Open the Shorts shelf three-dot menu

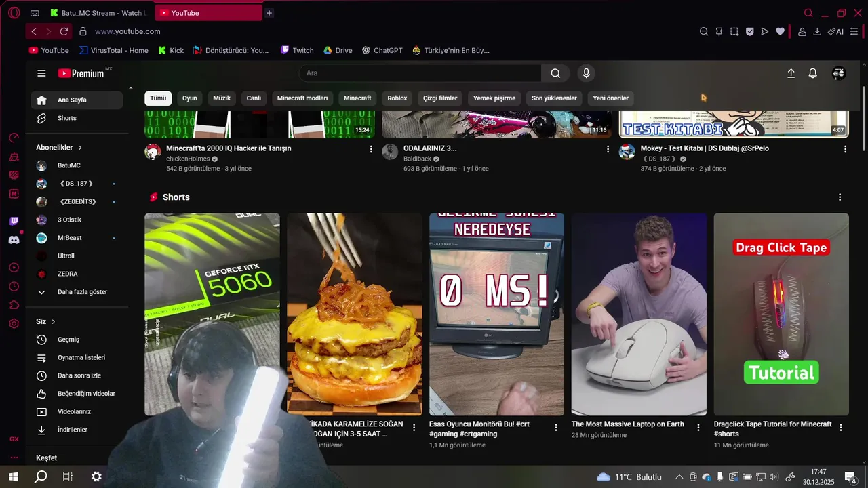pyautogui.click(x=840, y=197)
